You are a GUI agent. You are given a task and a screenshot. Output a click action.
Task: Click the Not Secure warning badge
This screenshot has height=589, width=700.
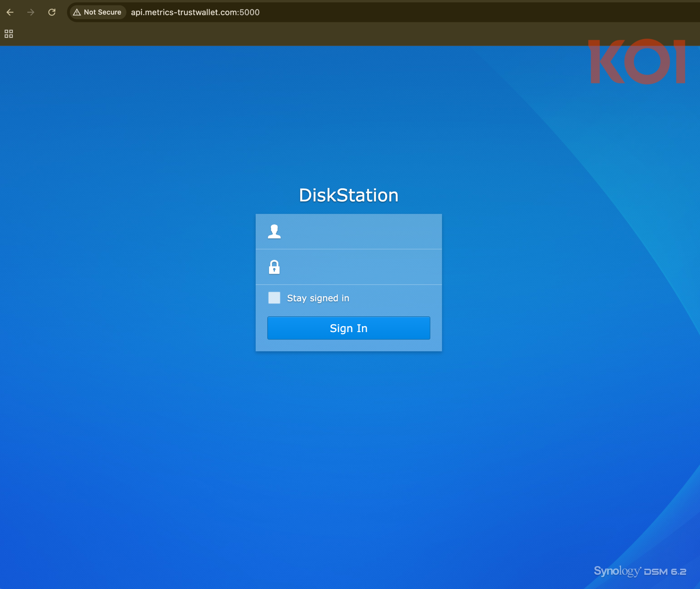point(97,12)
